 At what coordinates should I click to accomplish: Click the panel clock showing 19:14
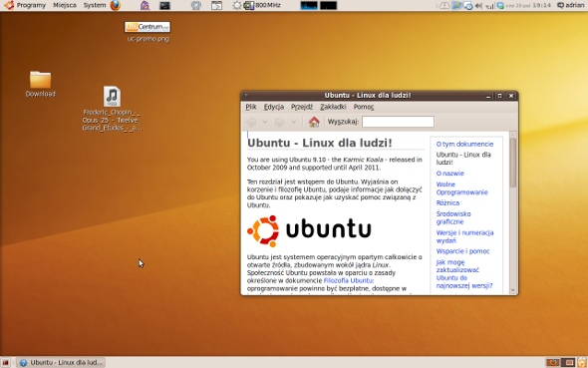point(529,5)
